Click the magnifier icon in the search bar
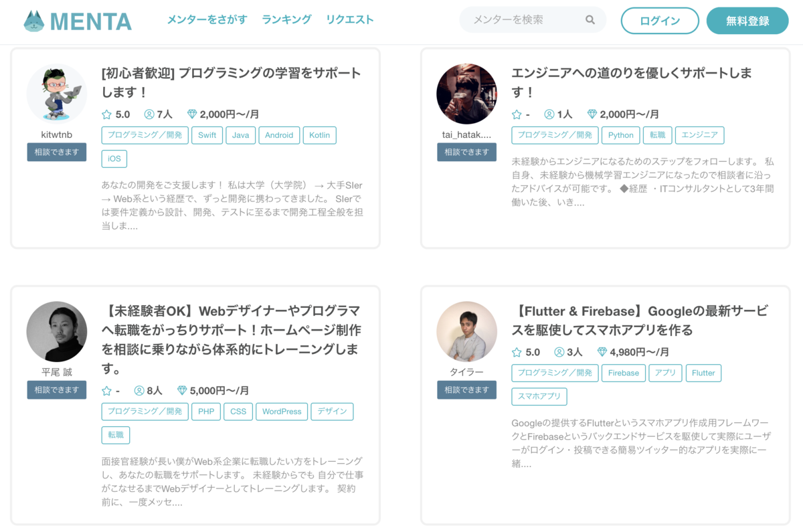 coord(590,20)
